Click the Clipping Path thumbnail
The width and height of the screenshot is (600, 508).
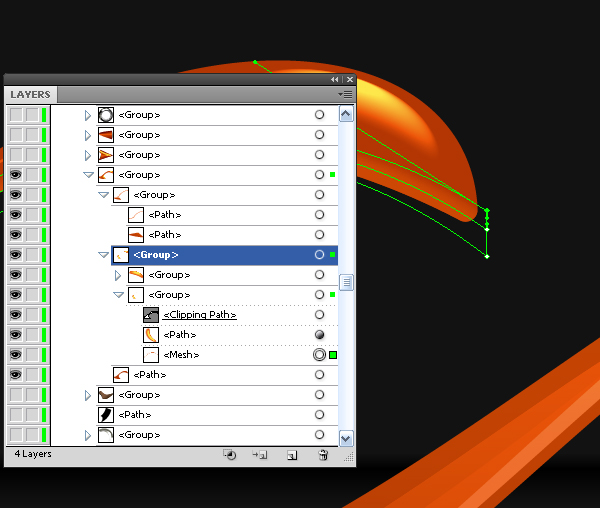(151, 315)
